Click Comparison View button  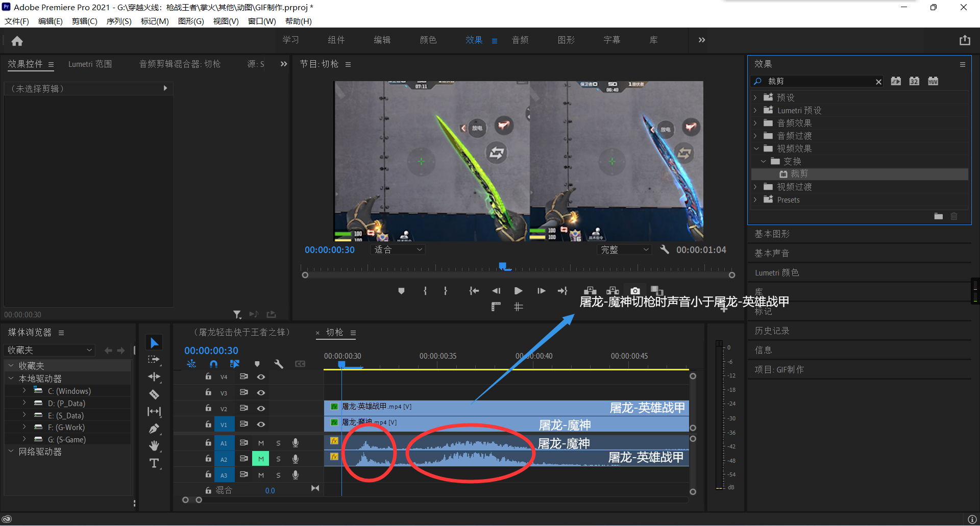[657, 291]
